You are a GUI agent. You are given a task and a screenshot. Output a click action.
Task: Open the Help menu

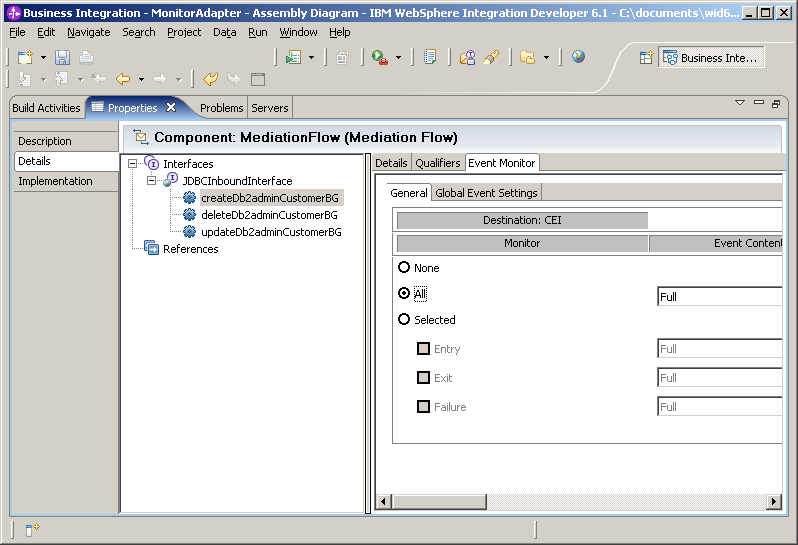pos(339,33)
